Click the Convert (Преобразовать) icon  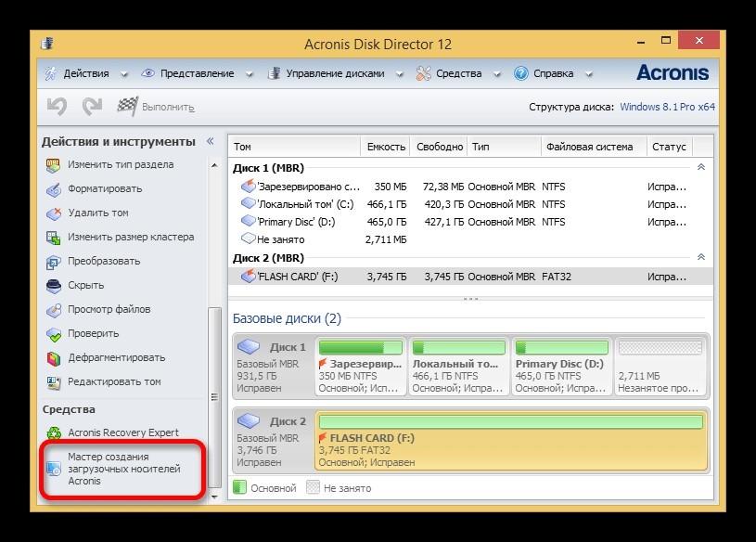(53, 262)
